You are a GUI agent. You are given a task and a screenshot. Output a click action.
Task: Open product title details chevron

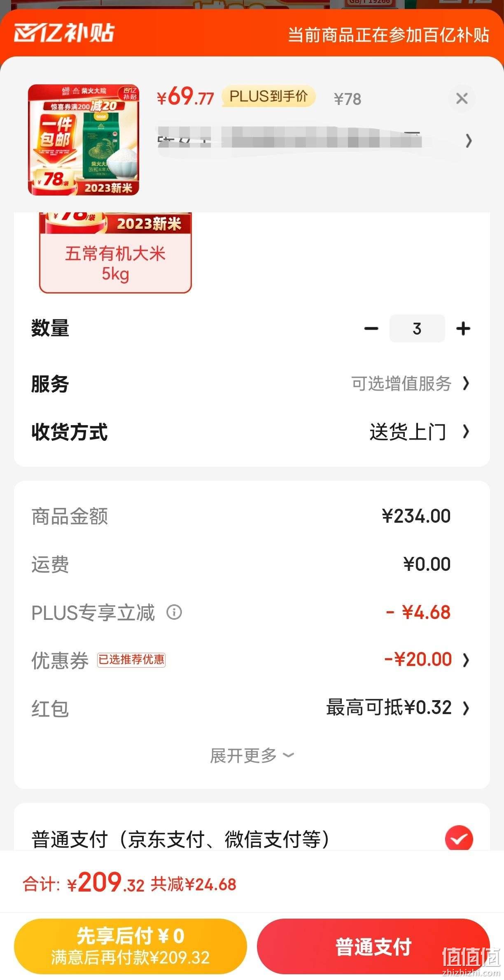468,141
